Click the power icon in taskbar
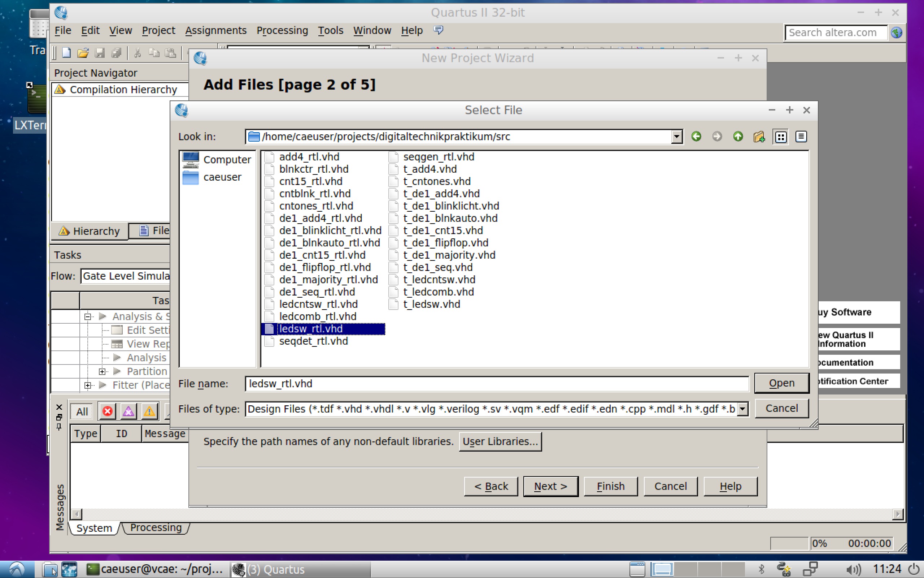The image size is (924, 578). click(x=914, y=570)
